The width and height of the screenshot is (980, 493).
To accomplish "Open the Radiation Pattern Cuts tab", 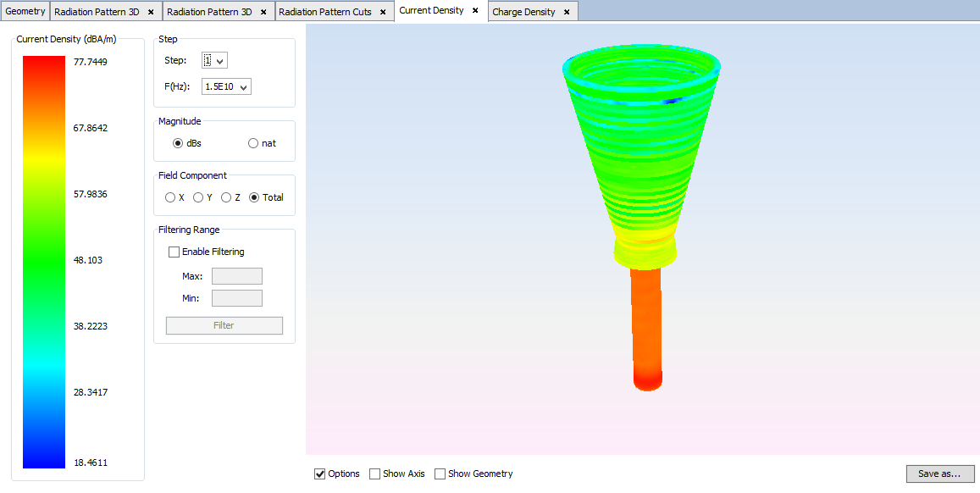I will coord(324,12).
